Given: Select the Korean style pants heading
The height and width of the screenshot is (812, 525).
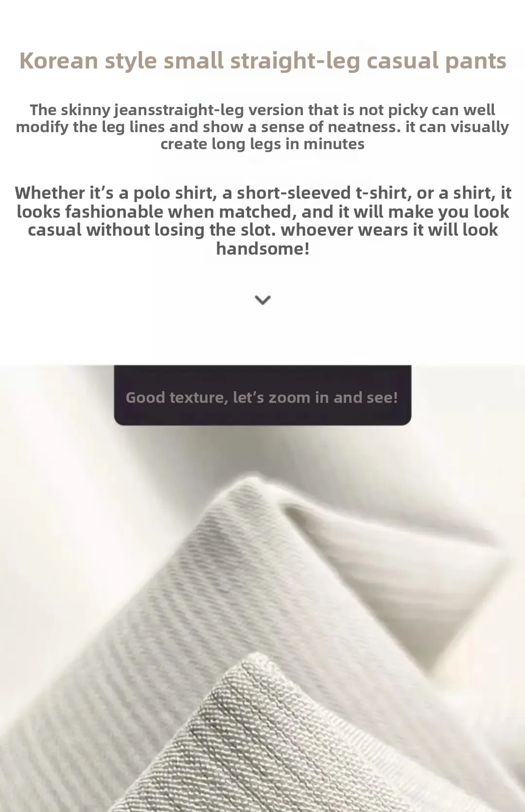Looking at the screenshot, I should pos(262,61).
